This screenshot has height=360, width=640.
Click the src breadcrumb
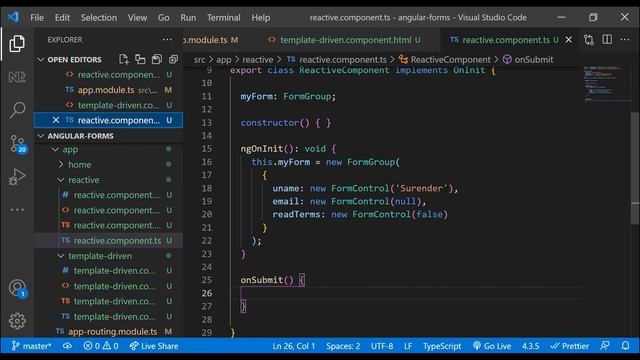tap(199, 60)
